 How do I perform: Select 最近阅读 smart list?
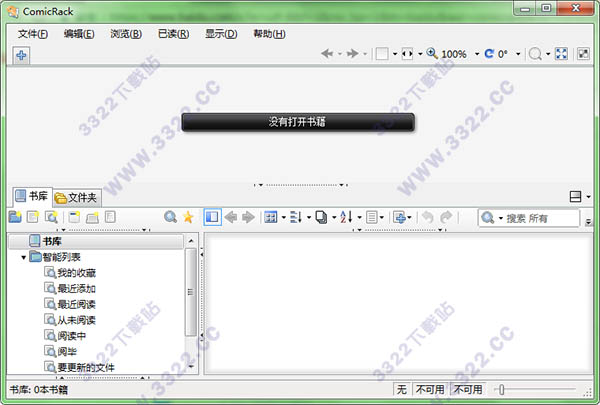click(70, 304)
